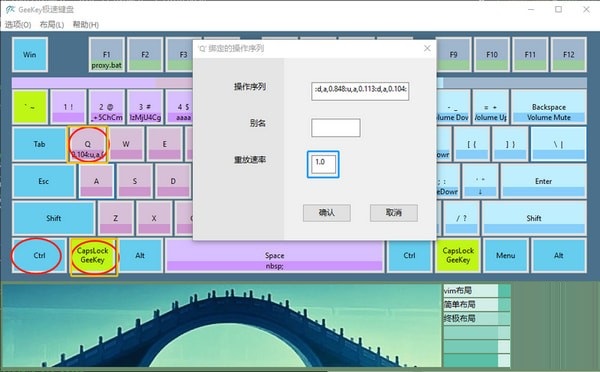Click the 确认 confirm button
The width and height of the screenshot is (600, 372).
coord(326,213)
